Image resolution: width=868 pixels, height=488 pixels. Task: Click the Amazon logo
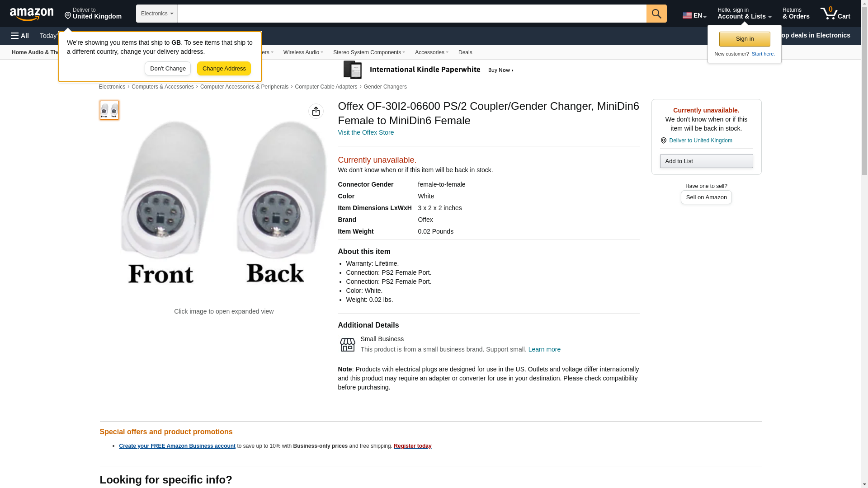pyautogui.click(x=32, y=14)
